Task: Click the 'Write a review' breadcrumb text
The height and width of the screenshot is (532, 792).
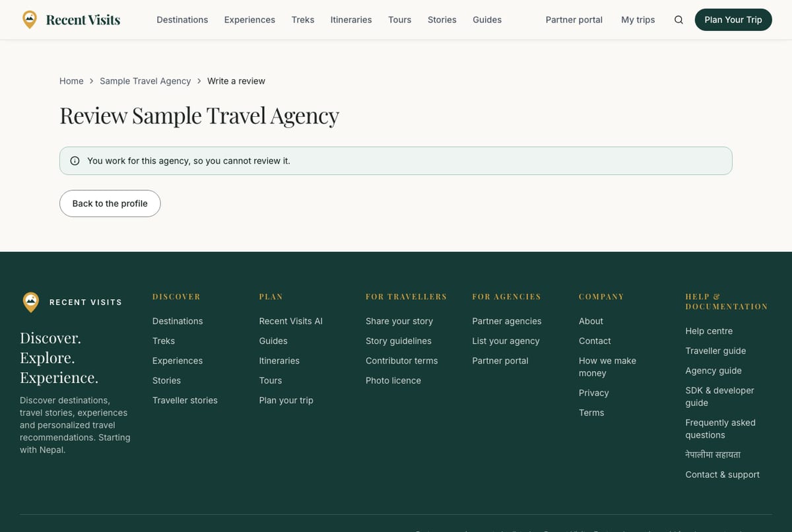Action: coord(236,81)
